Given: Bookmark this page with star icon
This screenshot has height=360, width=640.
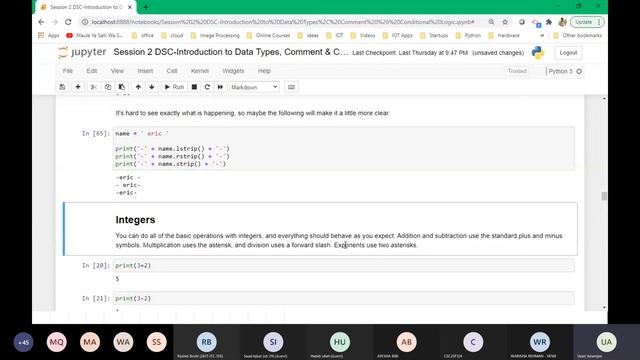Looking at the screenshot, I should pyautogui.click(x=505, y=22).
